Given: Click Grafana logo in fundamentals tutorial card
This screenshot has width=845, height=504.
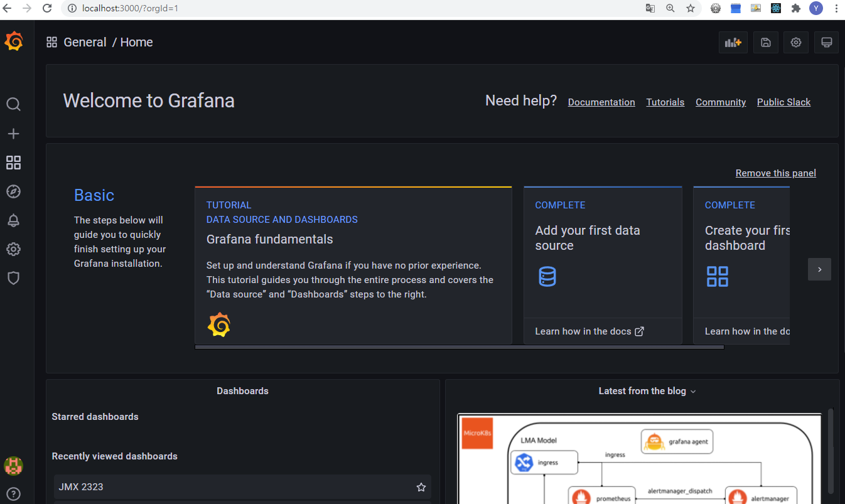Looking at the screenshot, I should coord(218,324).
